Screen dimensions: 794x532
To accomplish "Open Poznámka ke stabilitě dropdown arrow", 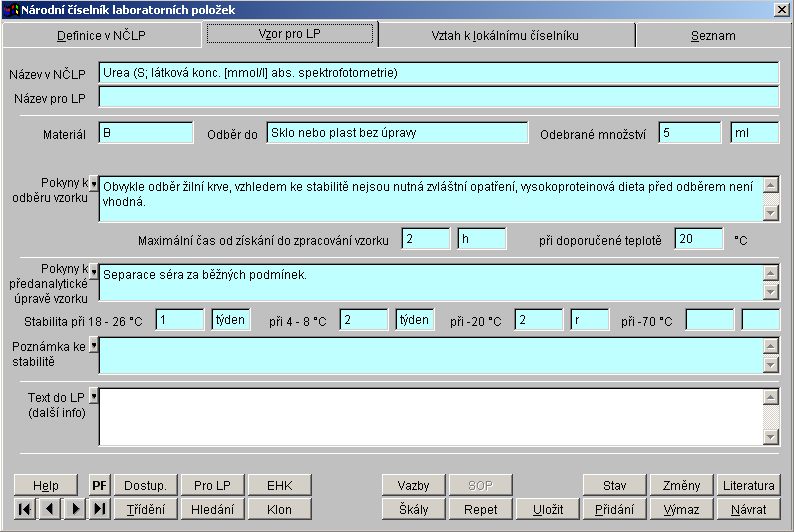I will [x=94, y=345].
